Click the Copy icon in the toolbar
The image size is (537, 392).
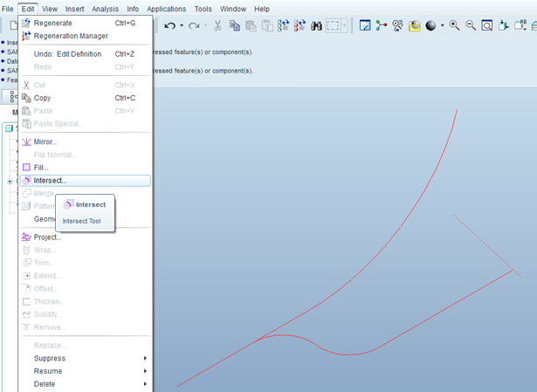click(x=235, y=25)
